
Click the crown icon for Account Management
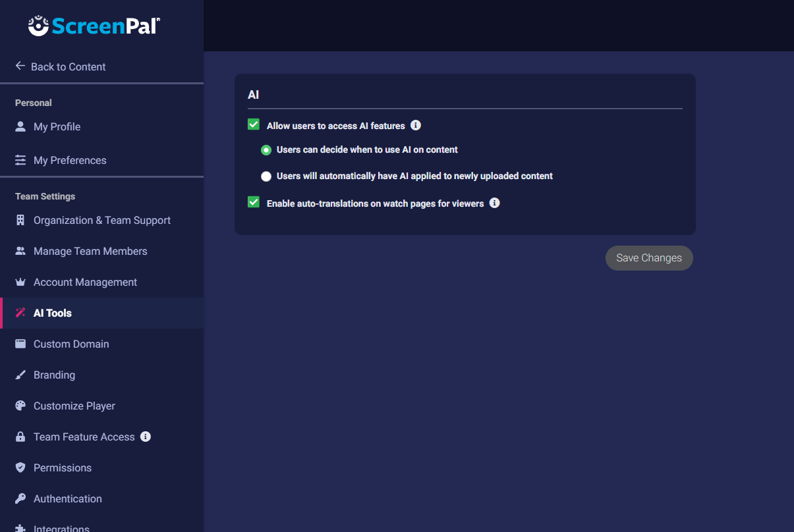(x=20, y=282)
